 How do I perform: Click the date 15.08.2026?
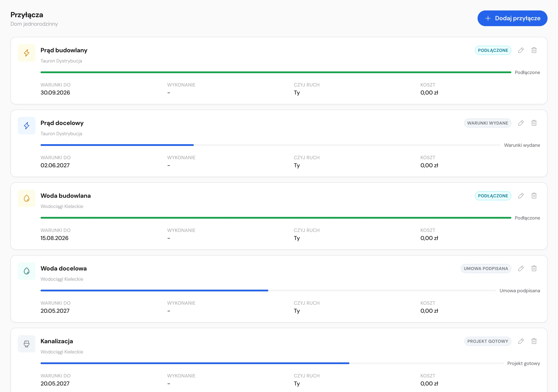(x=54, y=238)
